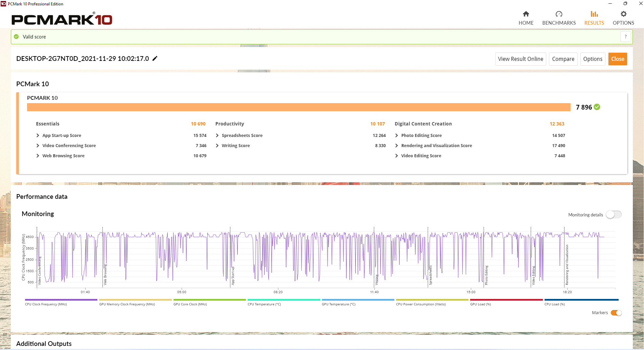This screenshot has width=644, height=350.
Task: Open Benchmarks via the gauge icon
Action: click(x=559, y=14)
